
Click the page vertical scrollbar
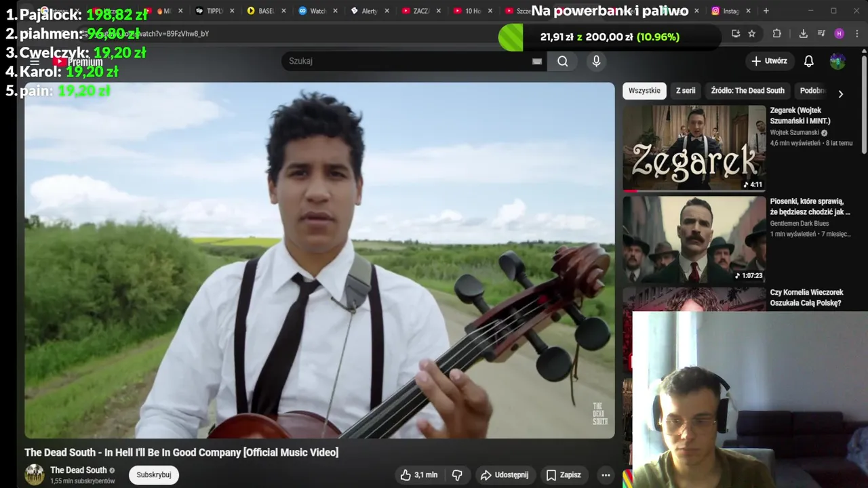(x=864, y=105)
